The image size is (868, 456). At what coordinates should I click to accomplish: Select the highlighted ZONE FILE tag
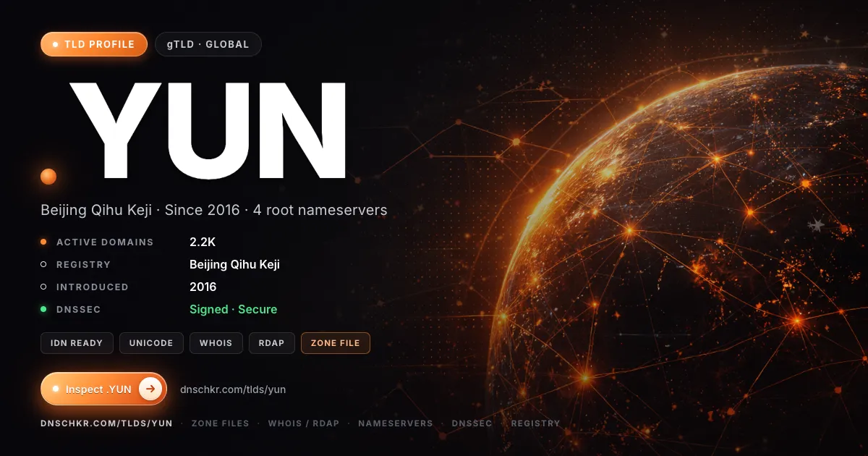(x=336, y=343)
